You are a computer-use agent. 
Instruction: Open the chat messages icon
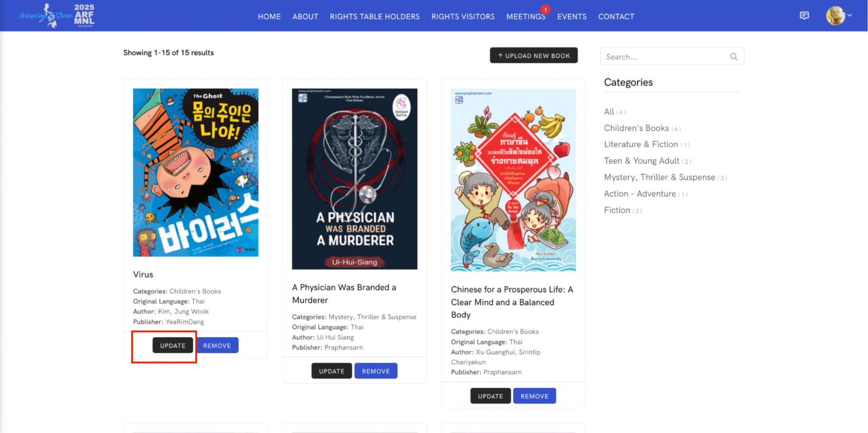[x=804, y=16]
